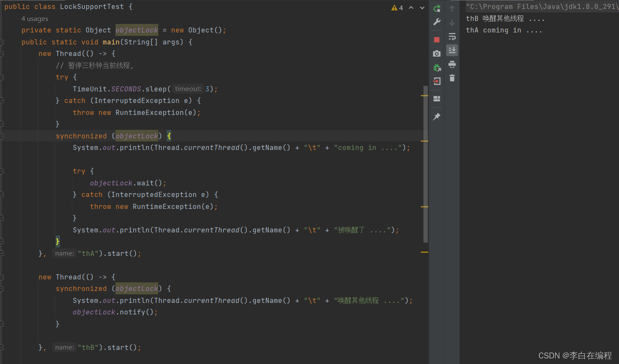This screenshot has width=619, height=364.
Task: Go to previous highlighted problem chevron
Action: pyautogui.click(x=411, y=8)
